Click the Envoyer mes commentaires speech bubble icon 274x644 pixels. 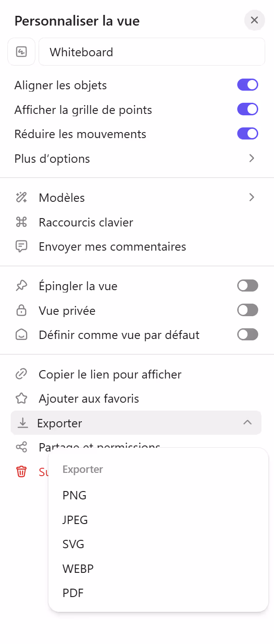pos(21,246)
